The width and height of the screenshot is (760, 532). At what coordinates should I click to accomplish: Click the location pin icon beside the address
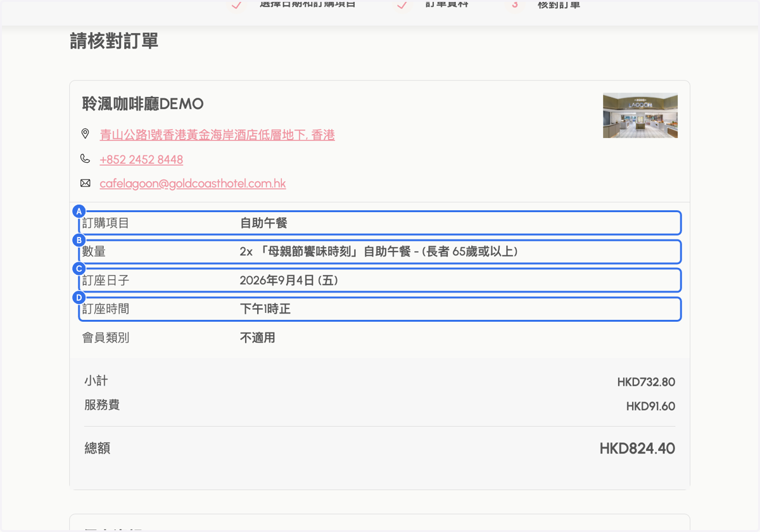point(85,134)
